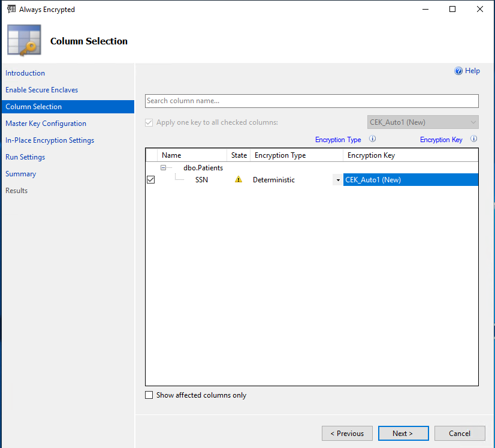Click the Name column header
Screen dimensions: 495x448
[x=192, y=155]
